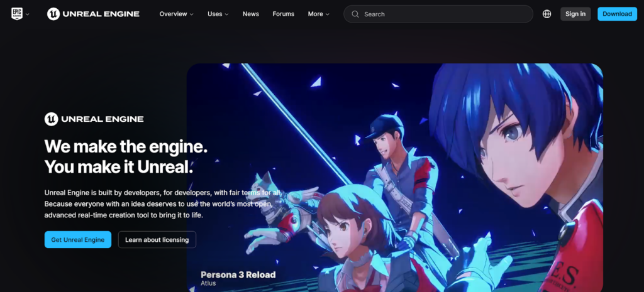Image resolution: width=644 pixels, height=292 pixels.
Task: Expand the Uses navigation menu
Action: click(218, 14)
